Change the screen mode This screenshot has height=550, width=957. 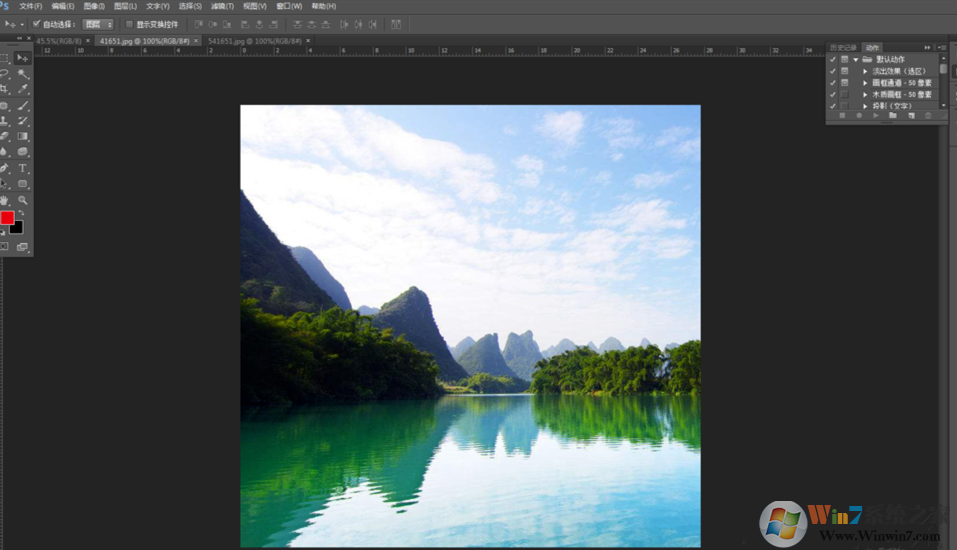23,247
